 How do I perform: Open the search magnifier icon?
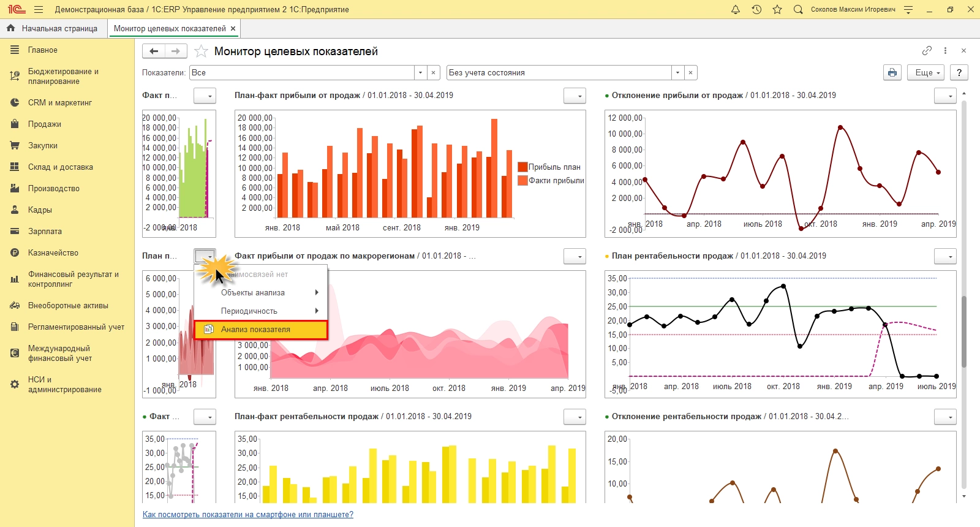tap(797, 9)
